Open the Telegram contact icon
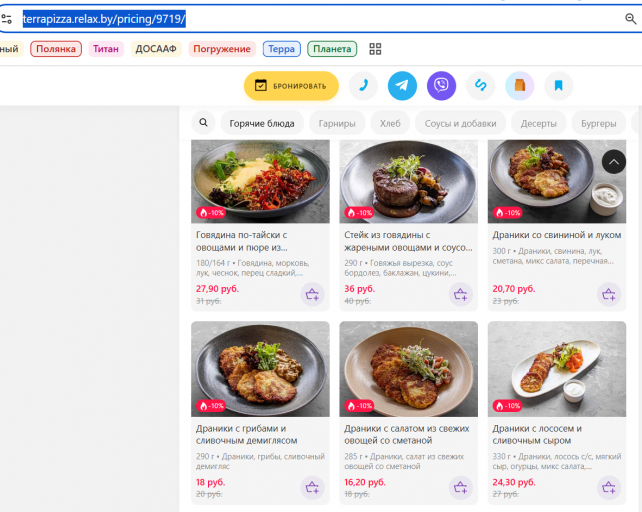Viewport: 642px width, 512px height. (402, 86)
